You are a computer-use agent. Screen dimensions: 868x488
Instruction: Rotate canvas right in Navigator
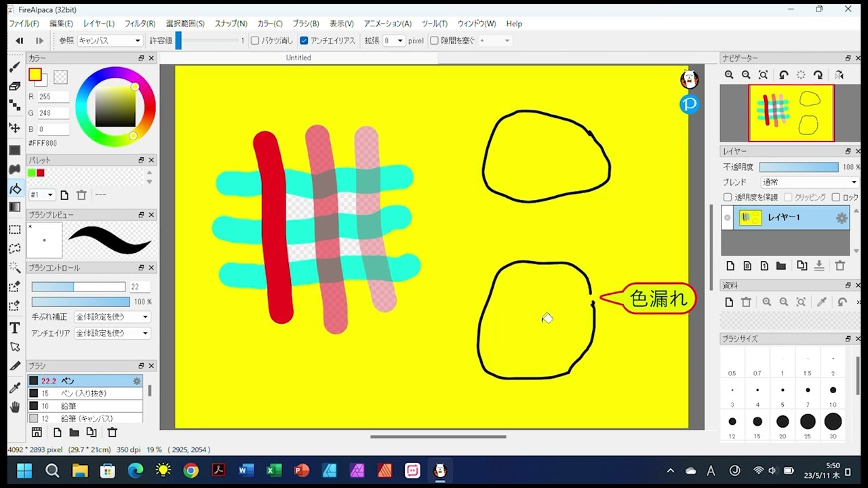818,75
